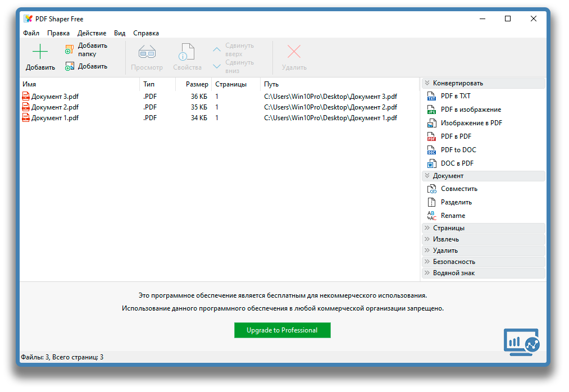This screenshot has height=392, width=569.
Task: Minimize the PDF Shaper window
Action: pyautogui.click(x=482, y=19)
